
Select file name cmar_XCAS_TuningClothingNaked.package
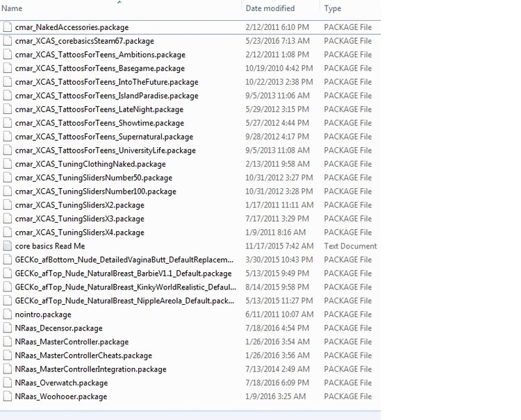coord(90,164)
